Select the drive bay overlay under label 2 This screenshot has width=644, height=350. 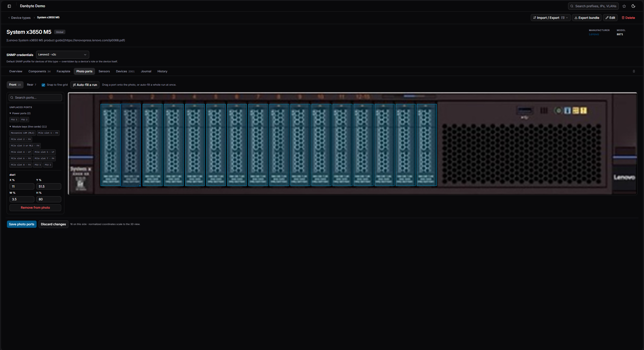coord(153,145)
